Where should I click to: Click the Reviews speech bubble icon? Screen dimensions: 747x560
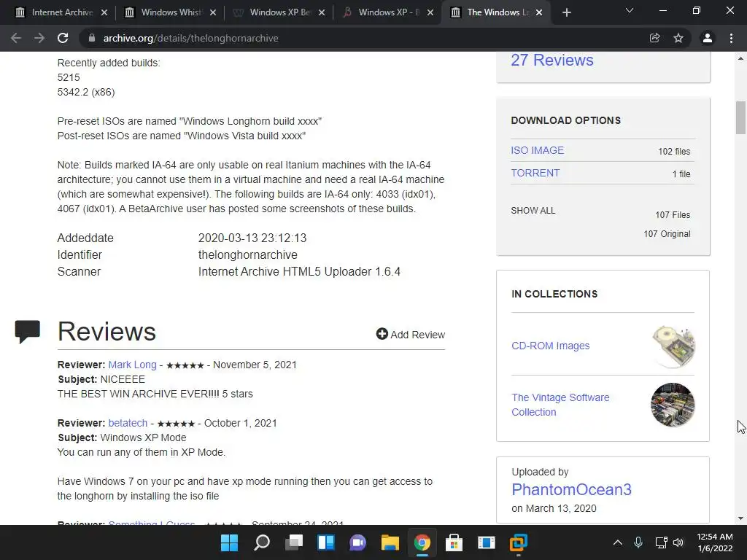tap(27, 332)
